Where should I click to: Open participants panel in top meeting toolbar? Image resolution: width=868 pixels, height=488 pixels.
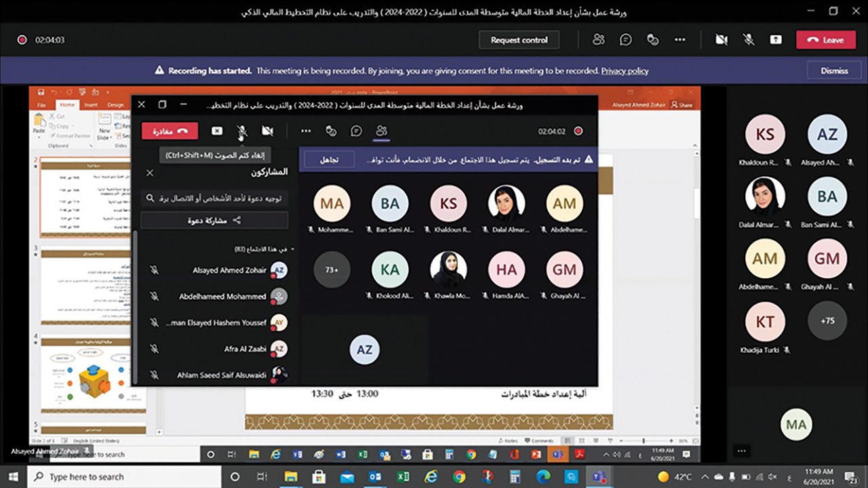(598, 40)
